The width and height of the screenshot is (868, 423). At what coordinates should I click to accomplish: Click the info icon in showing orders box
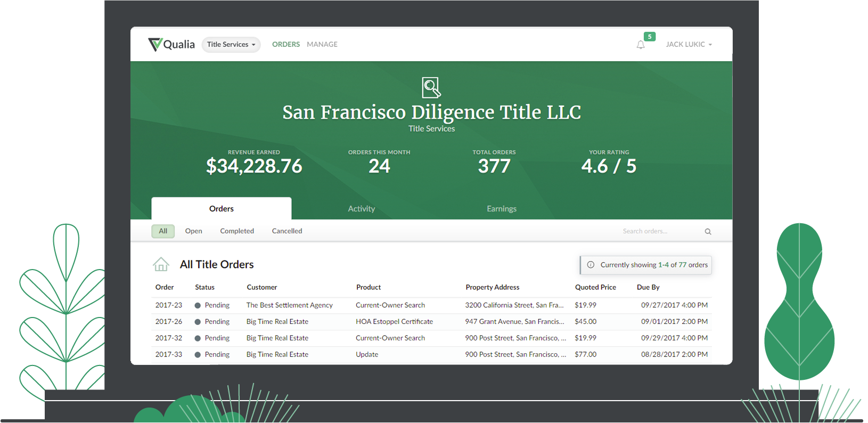[x=591, y=265]
